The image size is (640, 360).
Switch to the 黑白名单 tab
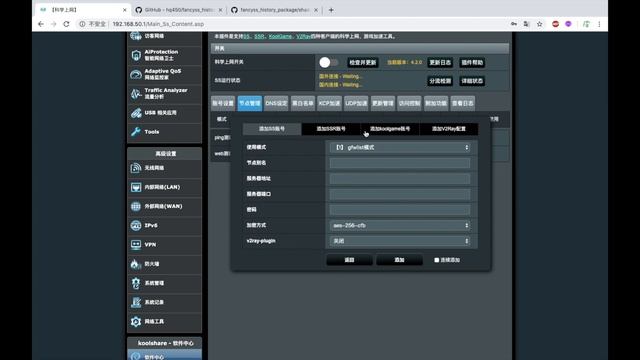303,103
